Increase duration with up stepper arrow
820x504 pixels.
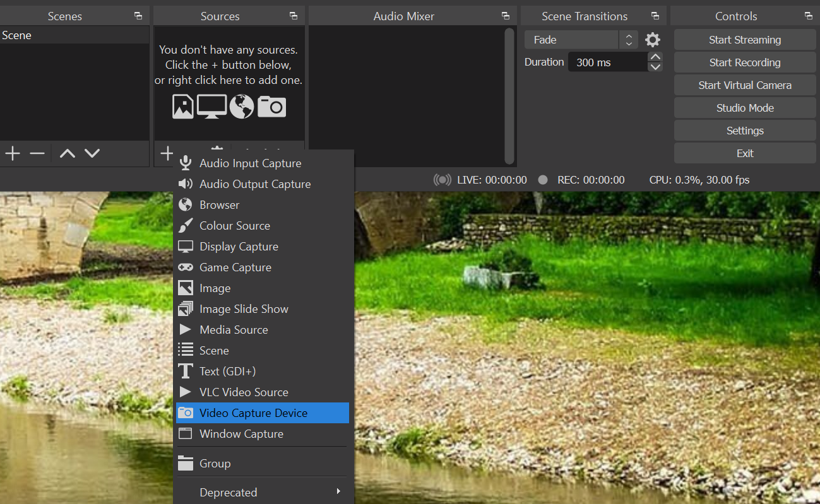pos(655,57)
